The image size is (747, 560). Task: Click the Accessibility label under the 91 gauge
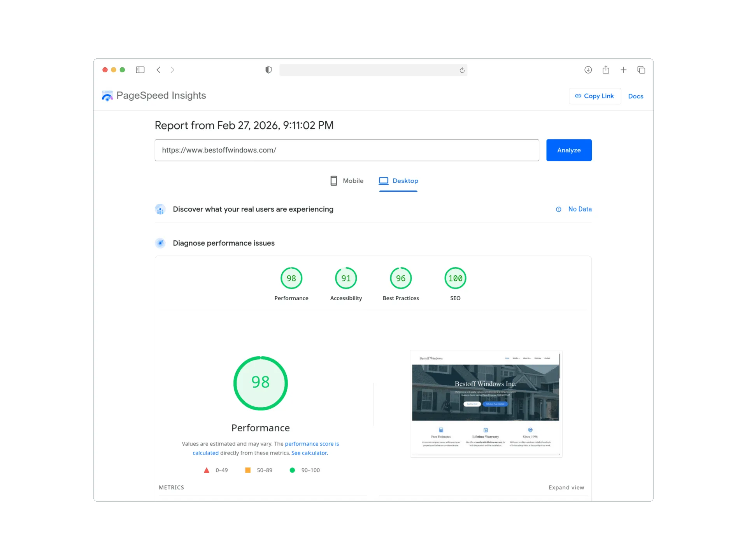[346, 298]
